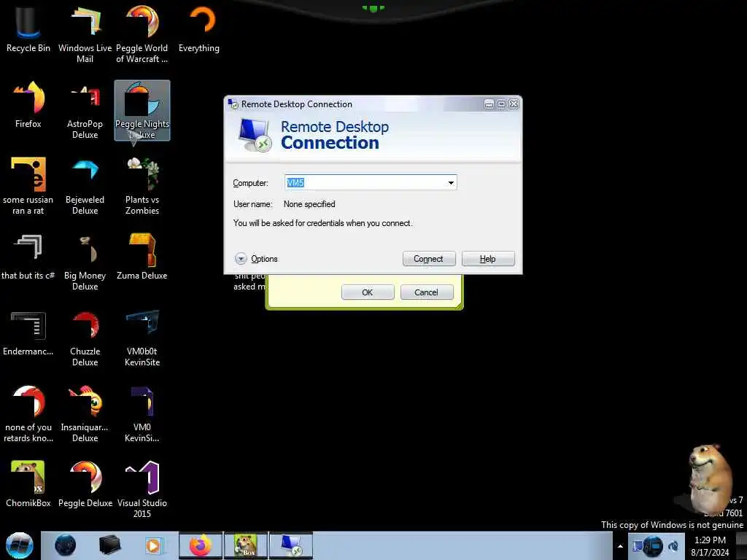747x560 pixels.
Task: Click OK in the yellow dialog
Action: [x=368, y=292]
